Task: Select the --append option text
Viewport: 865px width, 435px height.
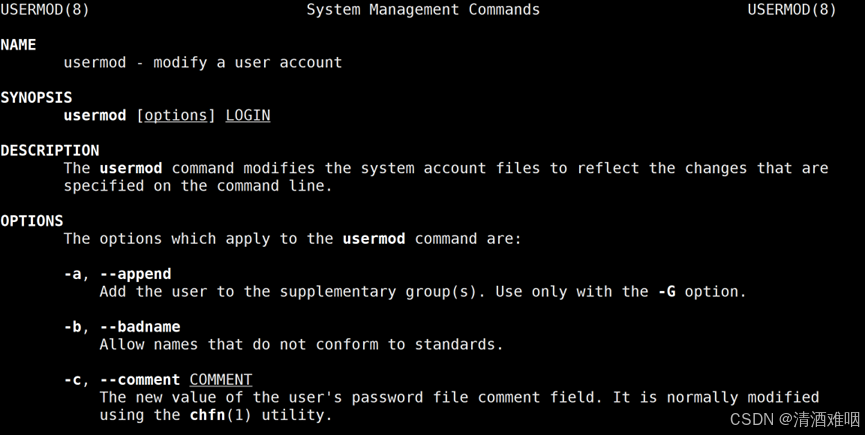Action: [136, 274]
